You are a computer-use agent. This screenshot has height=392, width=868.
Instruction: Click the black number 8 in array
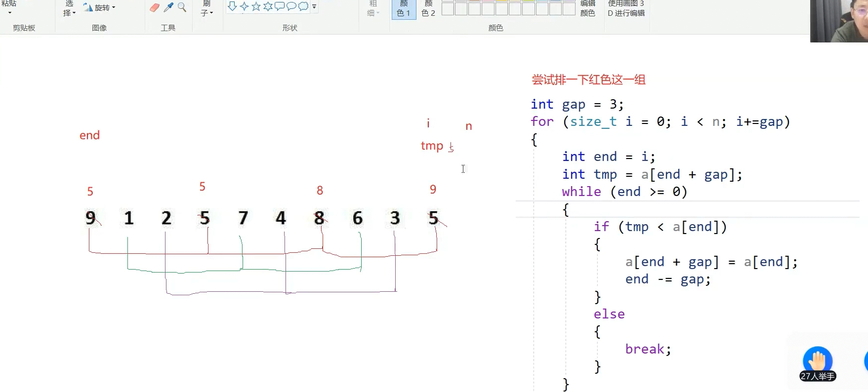point(319,218)
